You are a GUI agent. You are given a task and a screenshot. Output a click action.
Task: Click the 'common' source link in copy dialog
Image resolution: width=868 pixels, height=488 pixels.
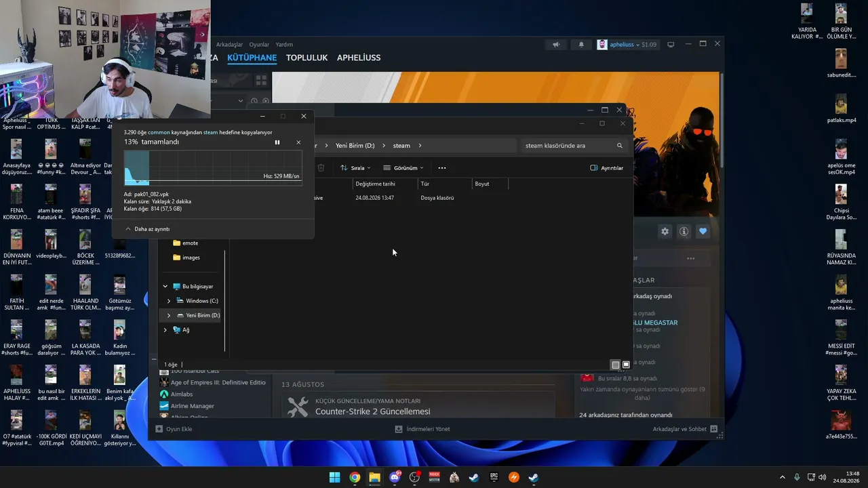coord(159,132)
